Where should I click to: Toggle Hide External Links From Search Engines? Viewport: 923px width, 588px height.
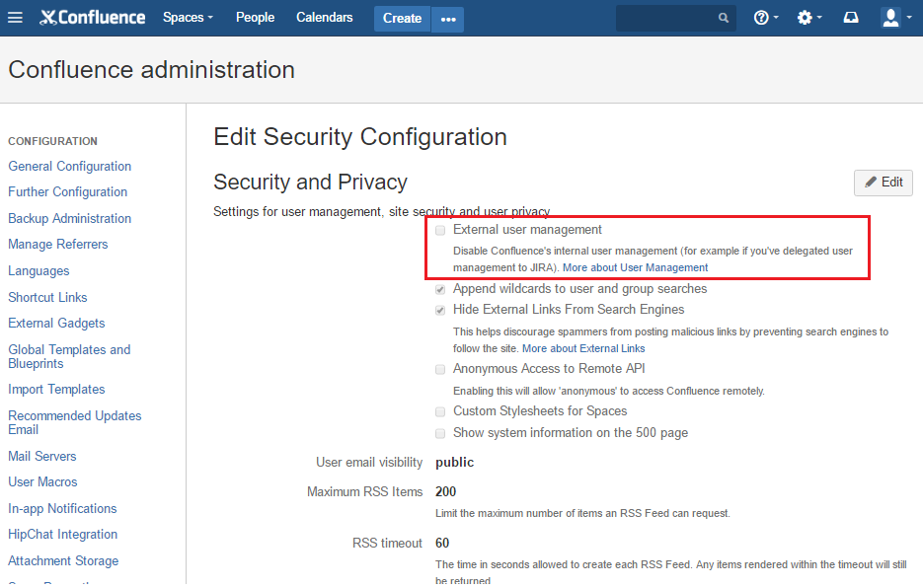(x=440, y=310)
